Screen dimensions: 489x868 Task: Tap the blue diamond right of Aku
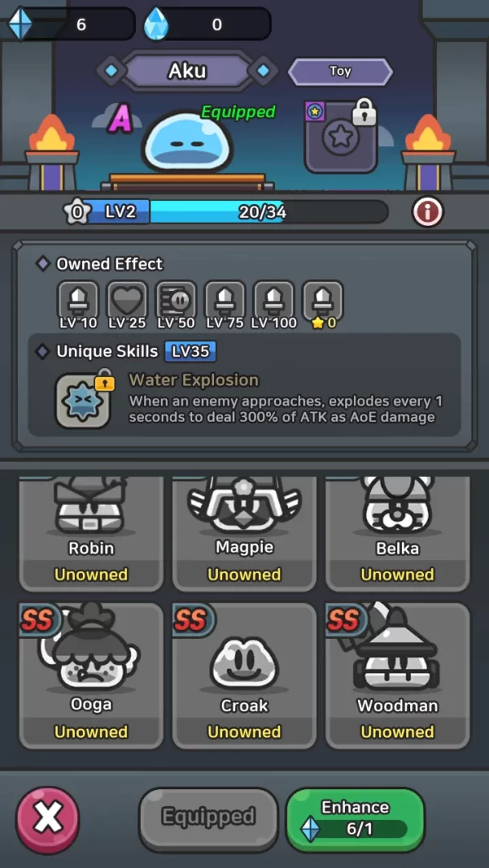coord(264,71)
